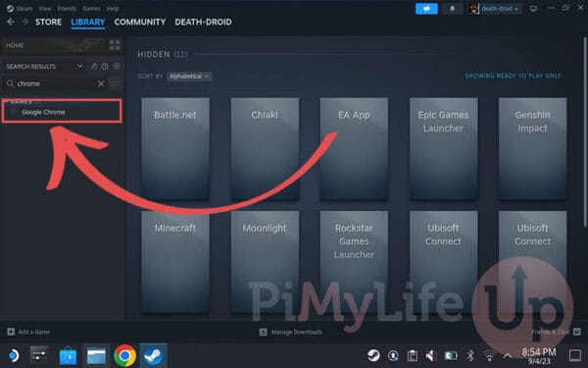
Task: Launch Google Chrome from the taskbar
Action: (x=124, y=355)
